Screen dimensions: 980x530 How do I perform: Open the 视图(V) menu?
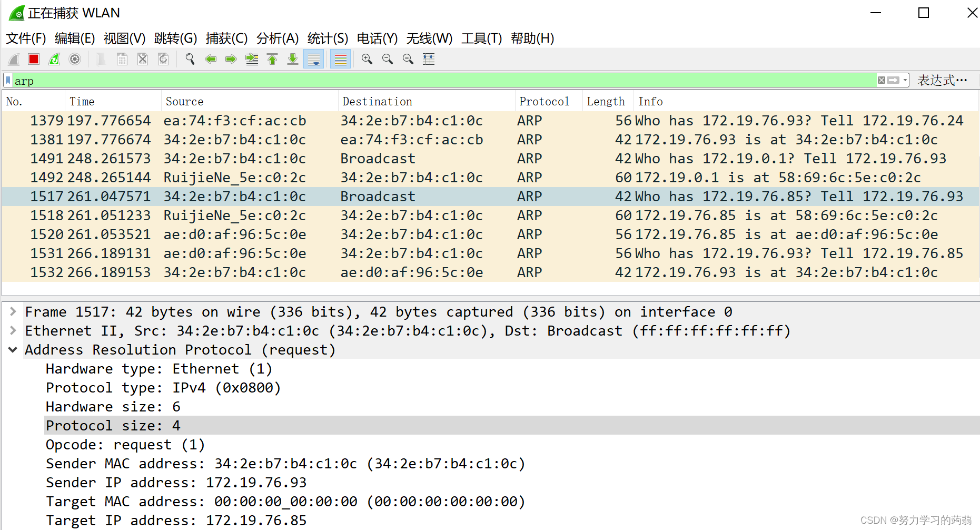124,38
